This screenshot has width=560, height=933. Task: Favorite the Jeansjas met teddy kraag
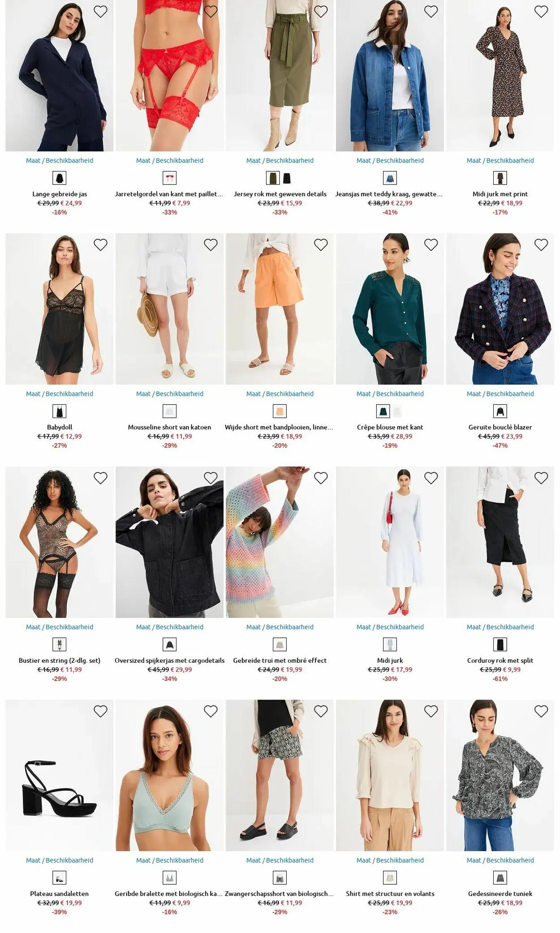pyautogui.click(x=431, y=12)
